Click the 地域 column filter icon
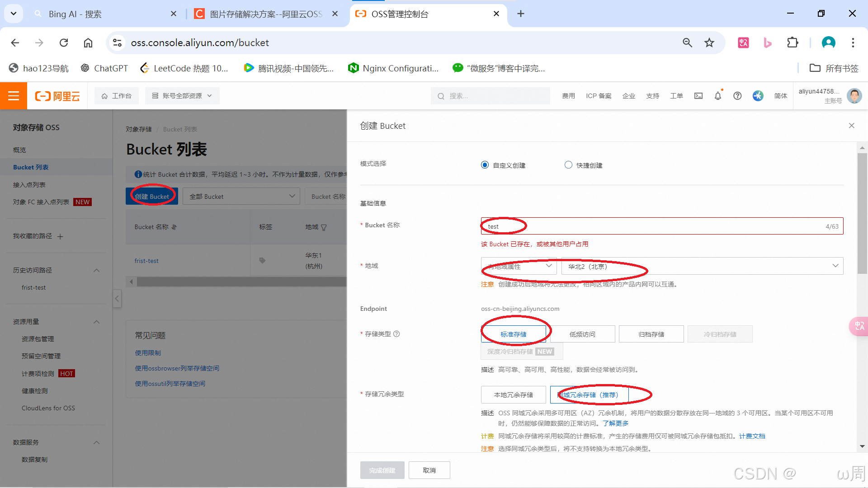This screenshot has width=868, height=488. pos(324,227)
